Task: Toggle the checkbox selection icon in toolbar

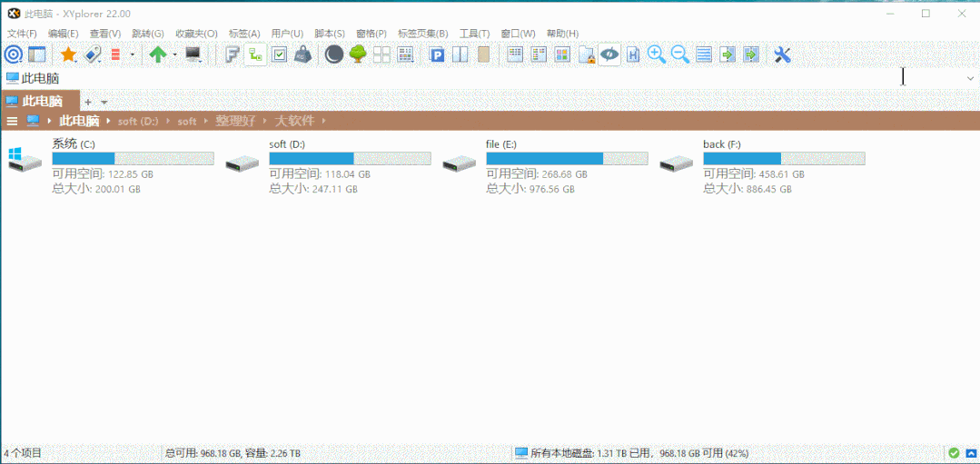Action: 280,55
